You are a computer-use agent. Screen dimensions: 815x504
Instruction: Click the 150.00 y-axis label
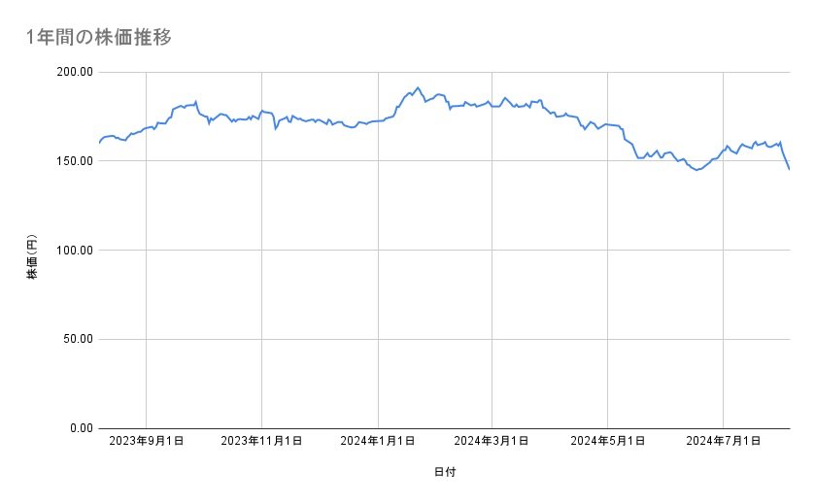(x=73, y=161)
